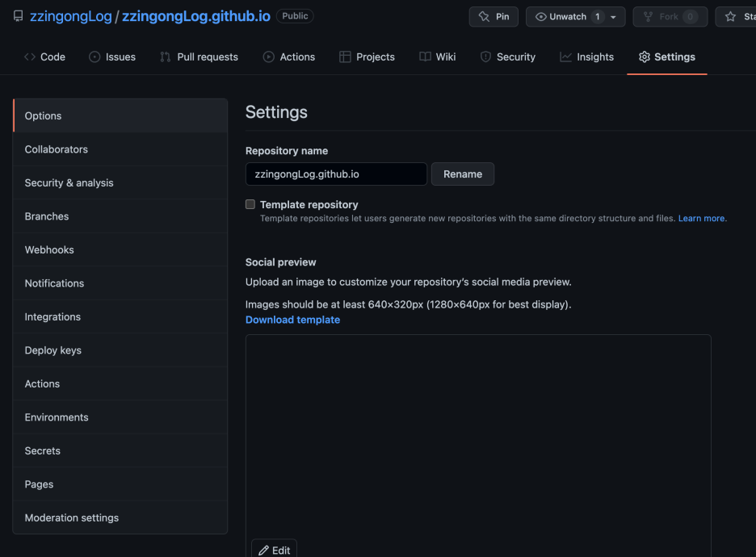Expand the Unwatch dropdown arrow
Viewport: 756px width, 557px height.
pyautogui.click(x=613, y=17)
